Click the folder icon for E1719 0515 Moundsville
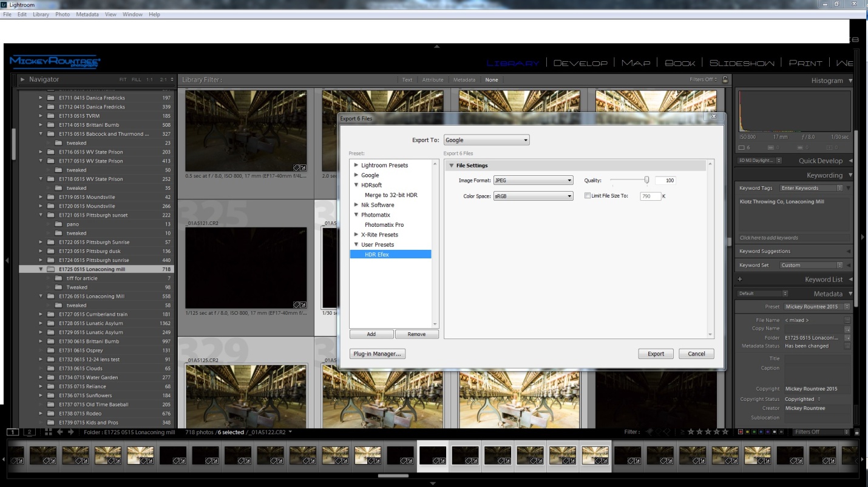The width and height of the screenshot is (868, 487). tap(51, 197)
